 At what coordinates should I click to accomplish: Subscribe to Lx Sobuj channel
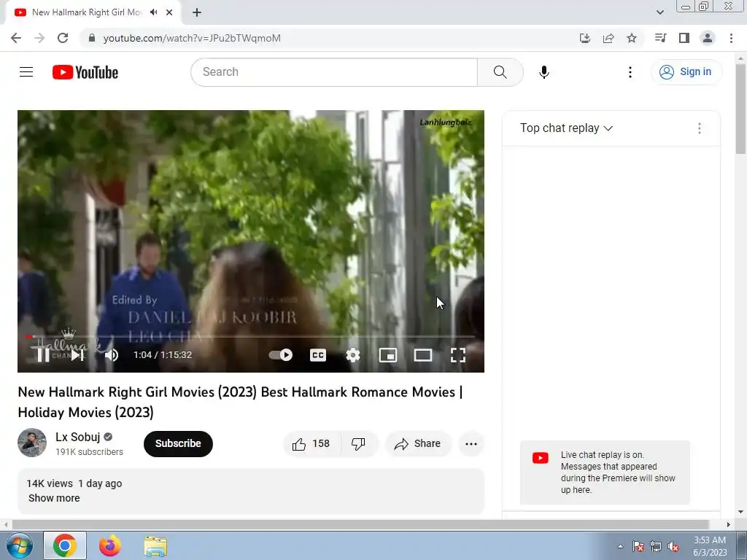coord(178,444)
